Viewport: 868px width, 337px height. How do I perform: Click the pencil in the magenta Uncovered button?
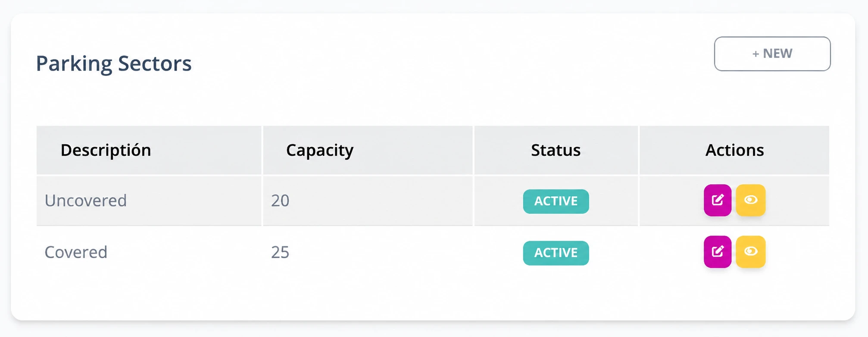coord(718,200)
